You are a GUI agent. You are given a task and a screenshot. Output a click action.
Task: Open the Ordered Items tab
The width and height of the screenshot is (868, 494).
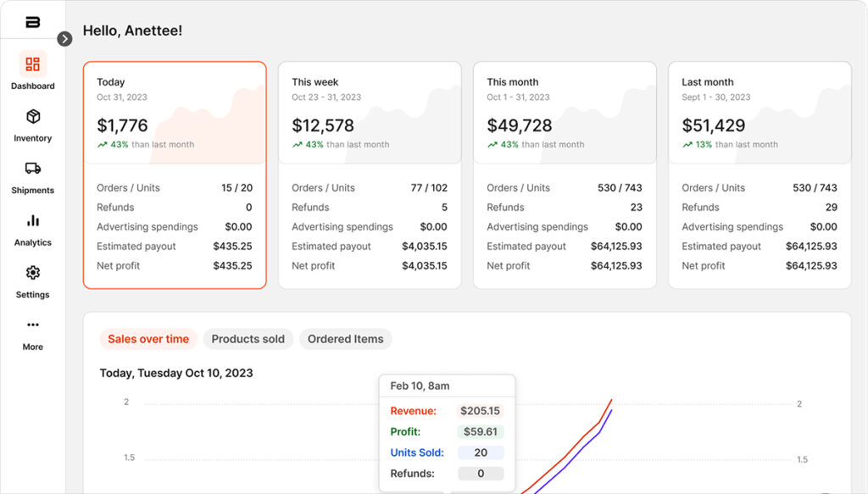pos(345,339)
